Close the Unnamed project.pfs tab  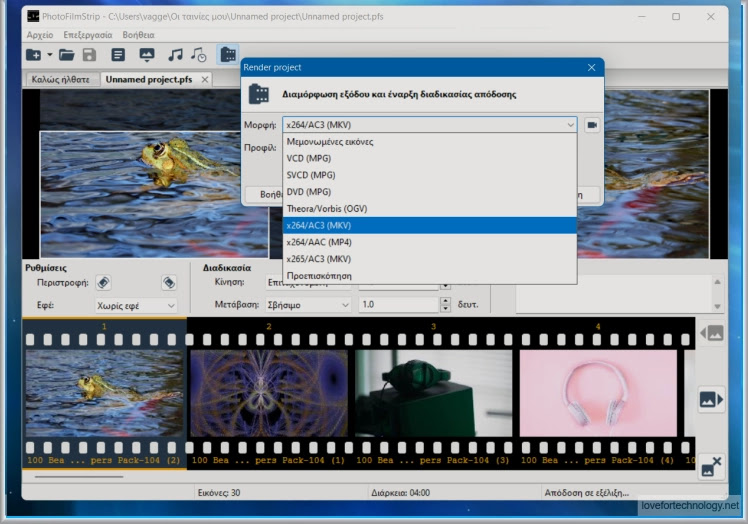tap(205, 79)
